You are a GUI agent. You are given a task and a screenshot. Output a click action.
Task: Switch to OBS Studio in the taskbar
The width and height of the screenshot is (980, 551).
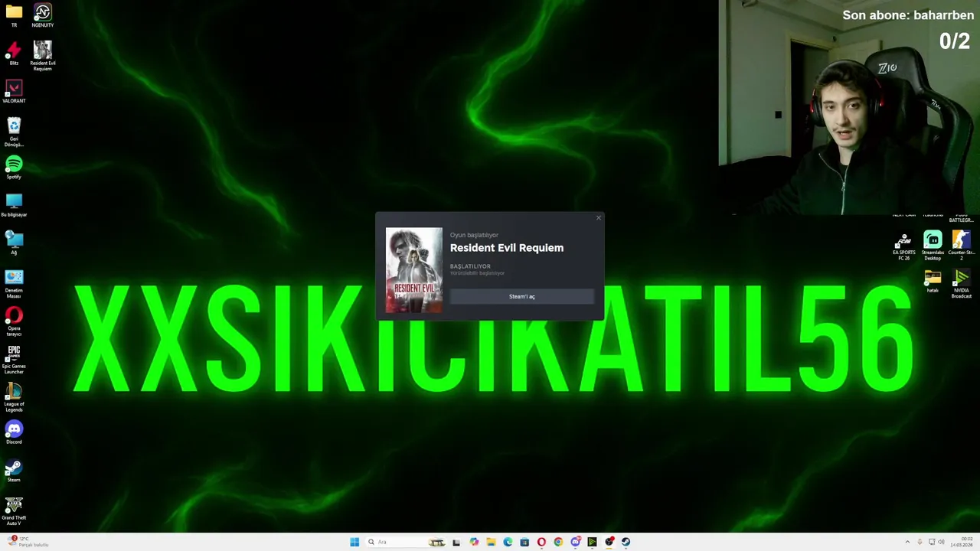tap(609, 542)
